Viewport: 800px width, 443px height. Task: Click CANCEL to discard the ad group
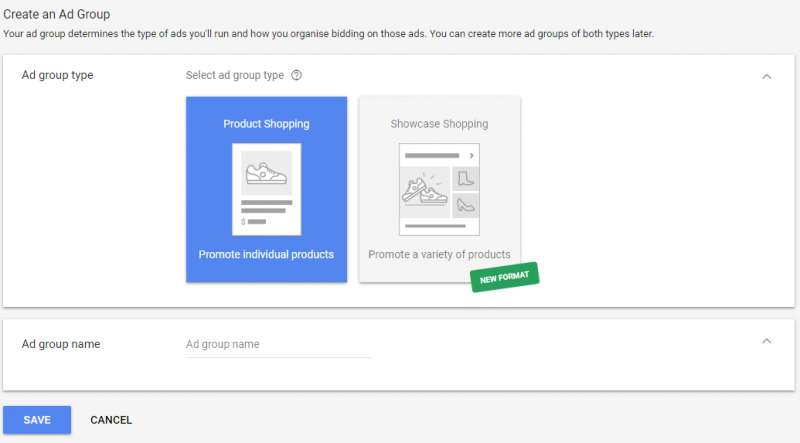click(111, 420)
